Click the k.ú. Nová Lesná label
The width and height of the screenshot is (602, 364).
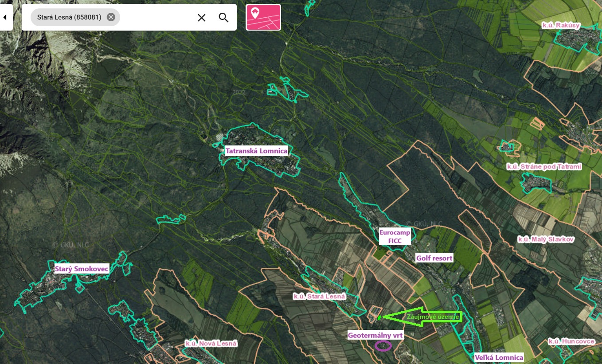click(x=211, y=343)
